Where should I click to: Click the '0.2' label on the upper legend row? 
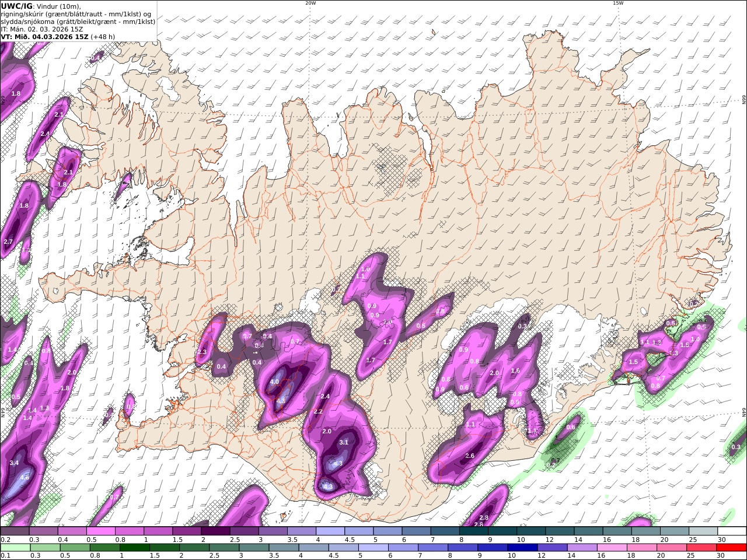point(5,540)
